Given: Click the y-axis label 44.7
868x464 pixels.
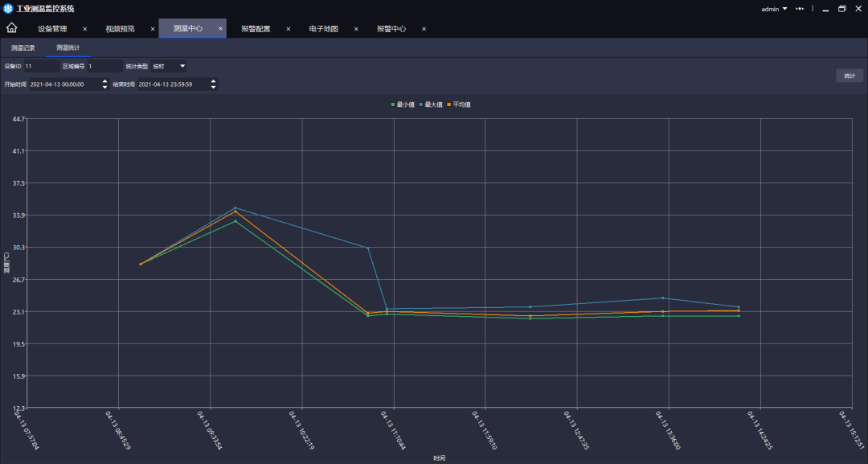Looking at the screenshot, I should tap(18, 119).
